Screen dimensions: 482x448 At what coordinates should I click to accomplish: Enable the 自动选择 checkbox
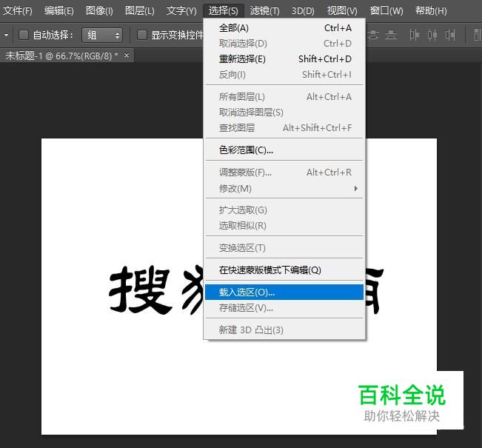tap(24, 35)
